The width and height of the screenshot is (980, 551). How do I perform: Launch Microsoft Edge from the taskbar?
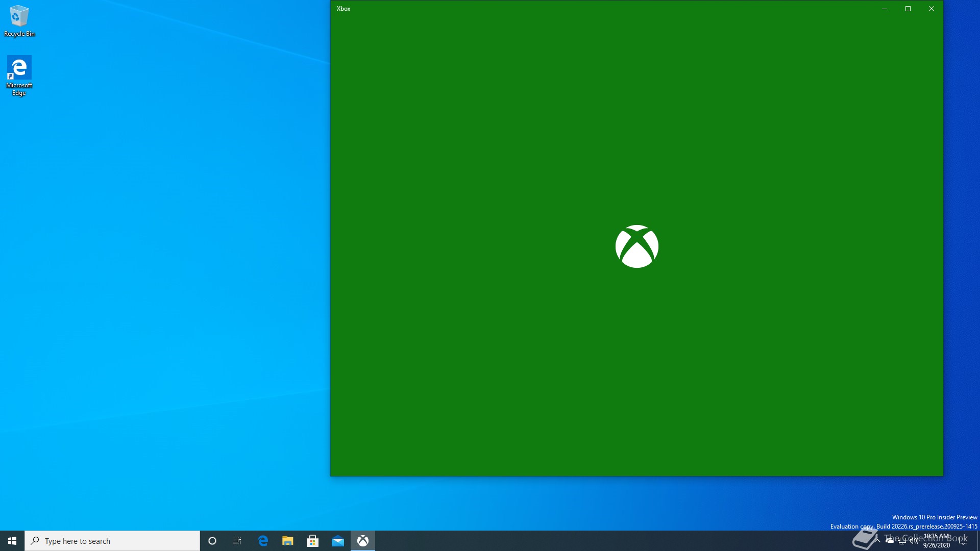point(263,541)
